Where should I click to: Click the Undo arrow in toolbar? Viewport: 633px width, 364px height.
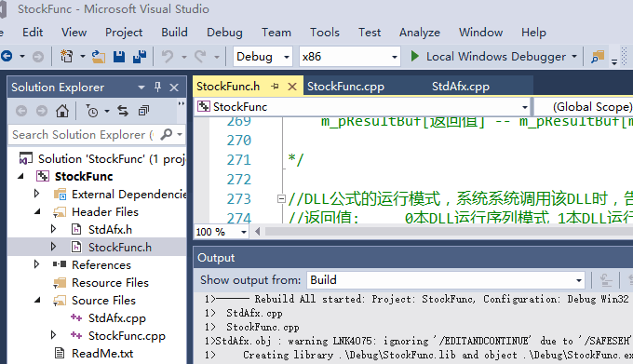(x=168, y=57)
